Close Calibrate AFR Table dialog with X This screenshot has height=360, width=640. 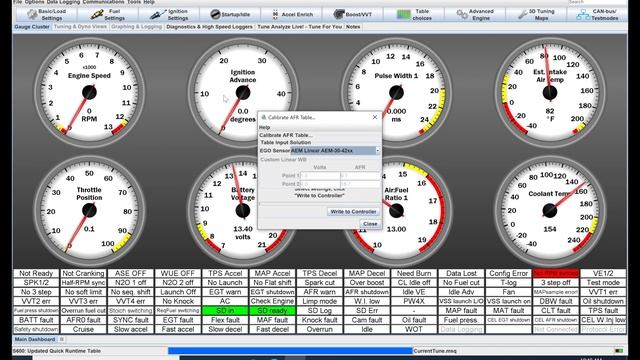coord(375,117)
